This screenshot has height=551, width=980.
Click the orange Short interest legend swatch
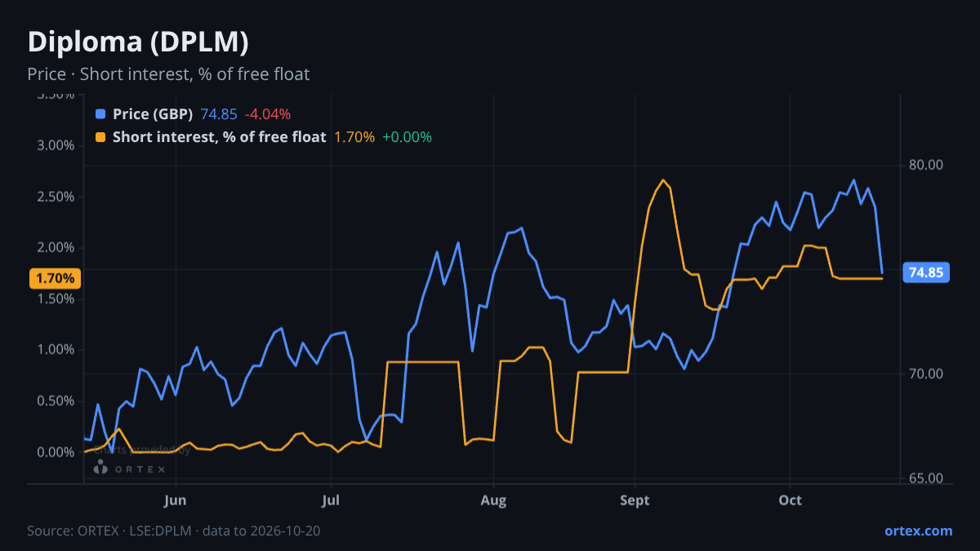tap(100, 137)
